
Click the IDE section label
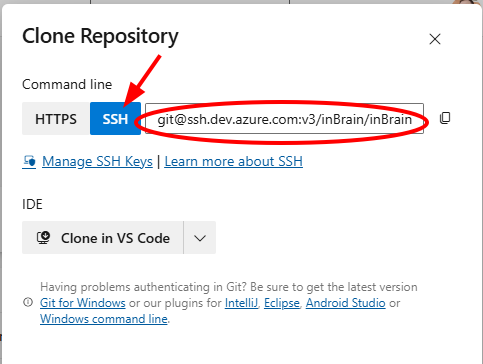click(x=32, y=204)
